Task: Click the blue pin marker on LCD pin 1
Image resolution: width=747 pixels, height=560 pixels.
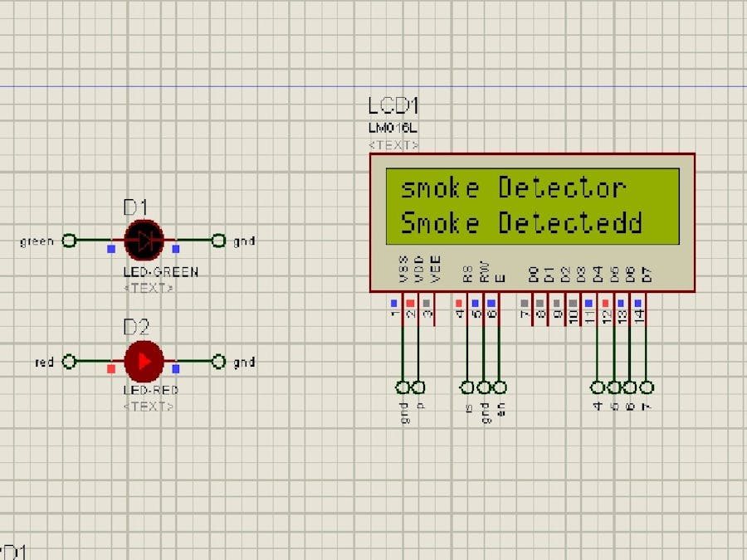Action: [394, 303]
